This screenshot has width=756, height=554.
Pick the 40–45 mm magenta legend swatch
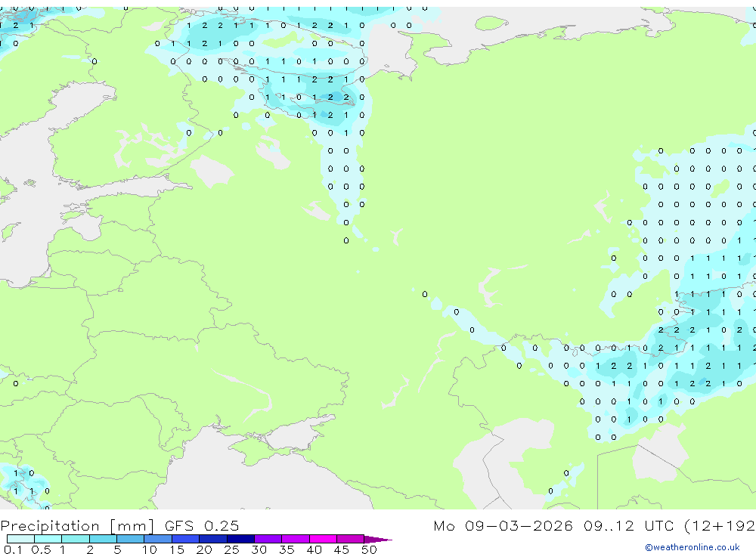click(323, 539)
